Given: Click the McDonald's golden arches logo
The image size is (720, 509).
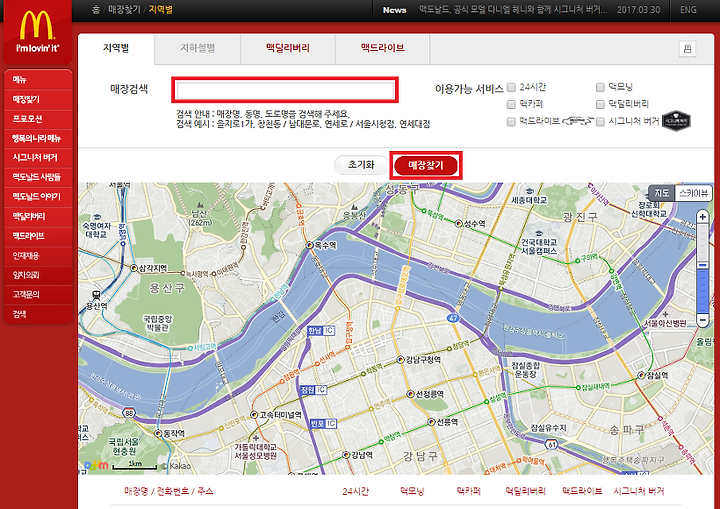Looking at the screenshot, I should click(x=38, y=25).
